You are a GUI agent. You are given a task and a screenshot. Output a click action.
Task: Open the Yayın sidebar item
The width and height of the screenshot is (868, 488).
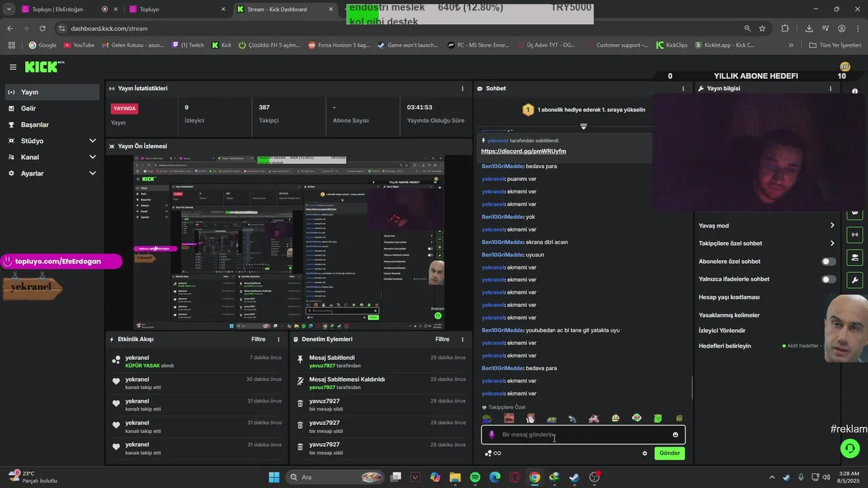point(52,92)
